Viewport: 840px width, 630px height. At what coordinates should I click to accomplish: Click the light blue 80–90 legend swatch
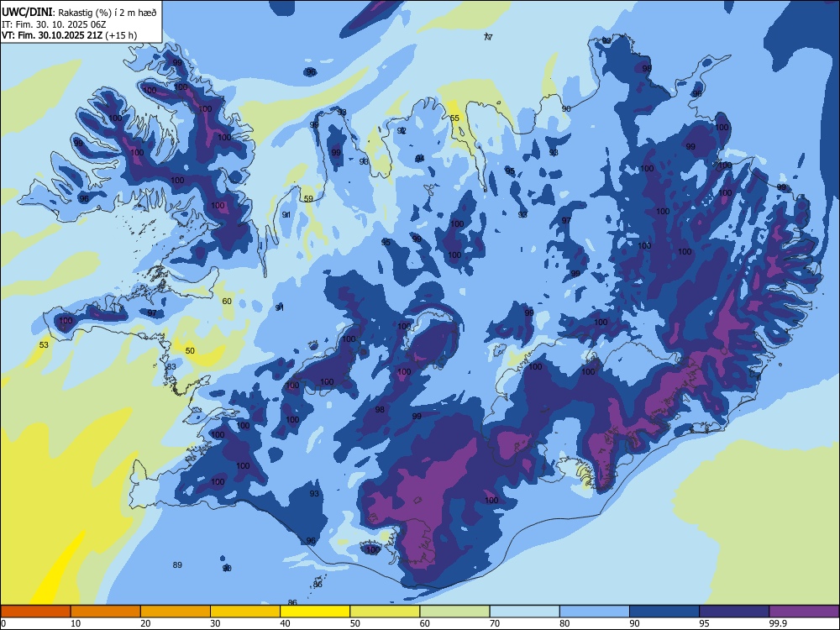click(x=595, y=612)
